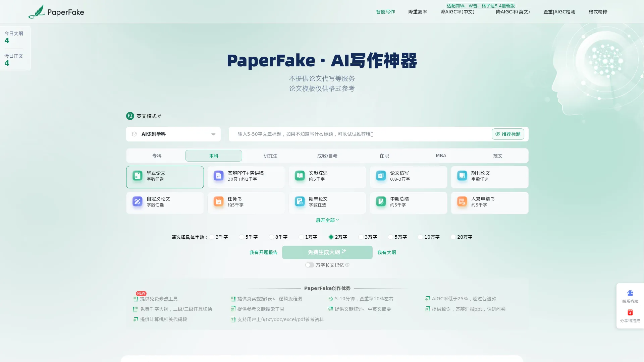Open the 范文 tab

coord(498,156)
